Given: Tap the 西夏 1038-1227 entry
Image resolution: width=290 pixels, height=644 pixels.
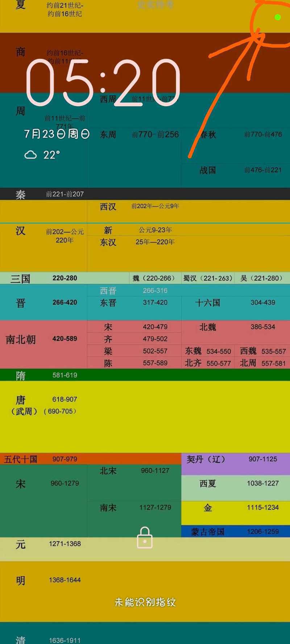Looking at the screenshot, I should pyautogui.click(x=235, y=483).
